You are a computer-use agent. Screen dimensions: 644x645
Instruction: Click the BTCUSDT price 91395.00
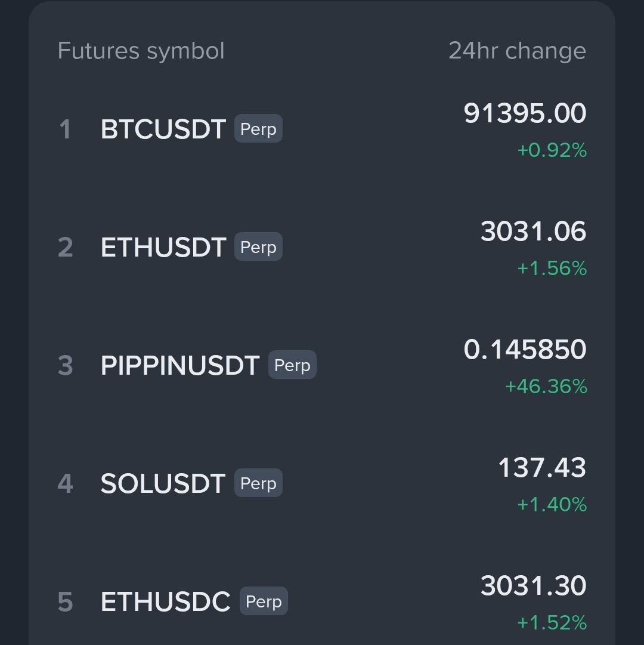point(525,113)
